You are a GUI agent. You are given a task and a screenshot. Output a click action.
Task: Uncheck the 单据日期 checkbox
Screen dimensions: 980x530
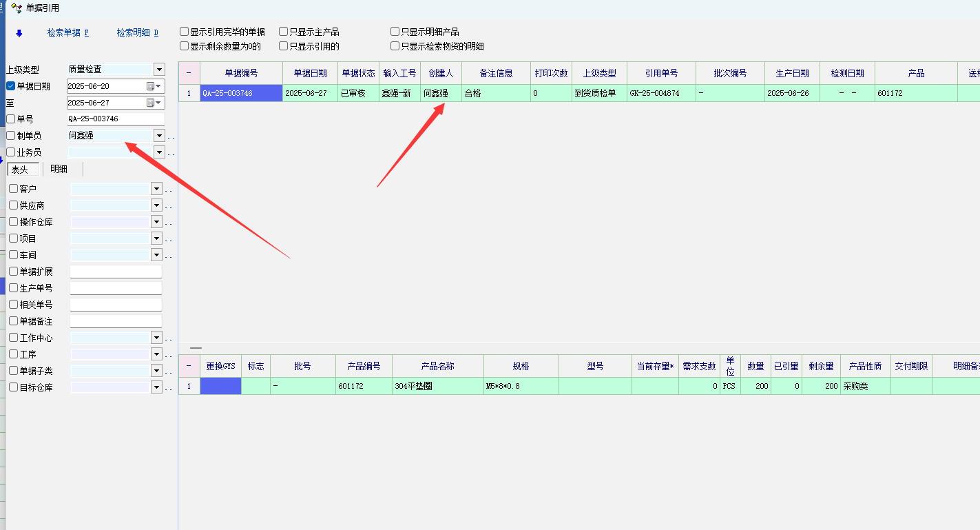[10, 86]
